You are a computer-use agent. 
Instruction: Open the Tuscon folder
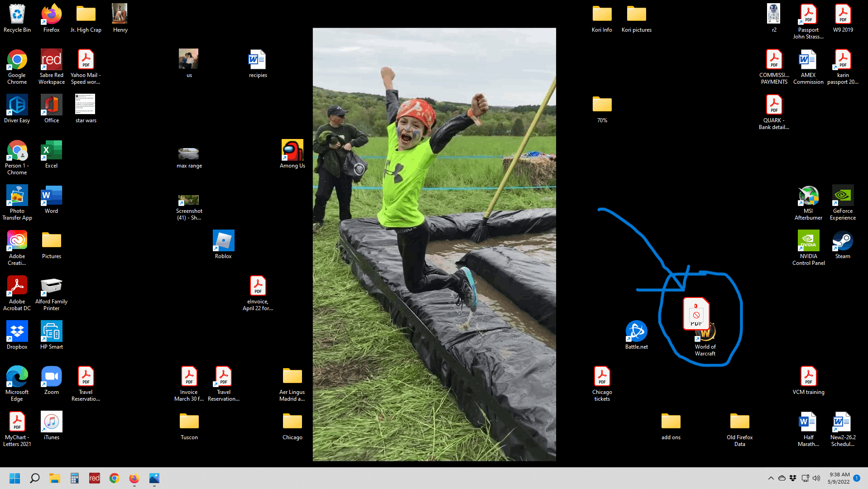point(189,426)
